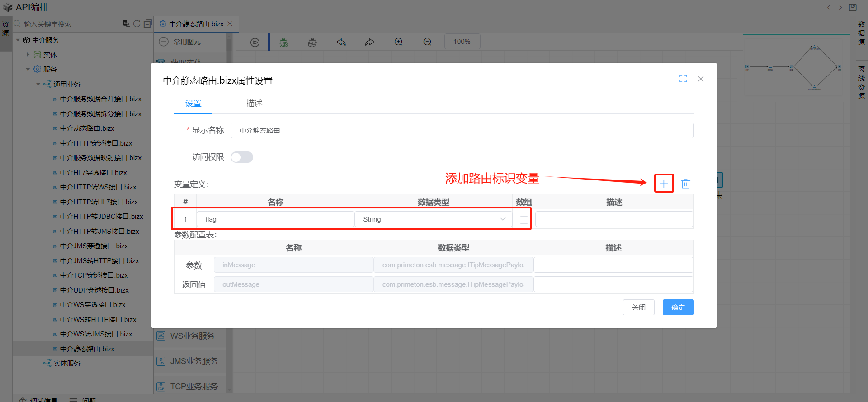Open the String data type dropdown
Viewport: 868px width, 402px height.
pyautogui.click(x=433, y=219)
